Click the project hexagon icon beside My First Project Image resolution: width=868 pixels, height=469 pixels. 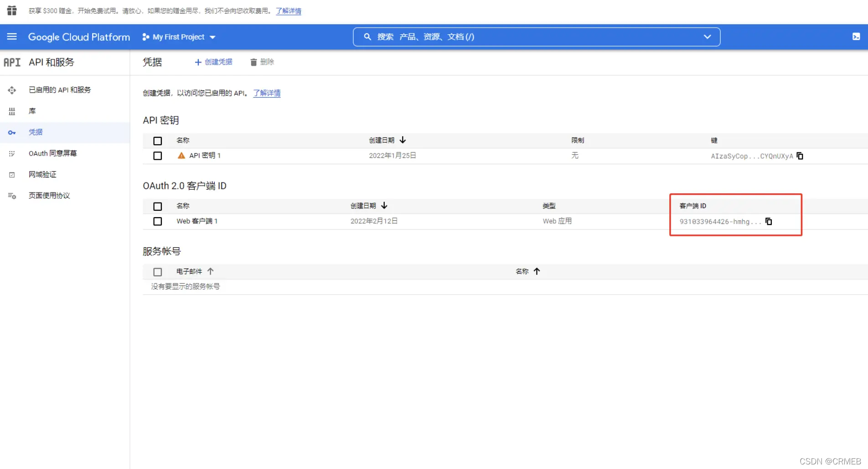click(146, 37)
